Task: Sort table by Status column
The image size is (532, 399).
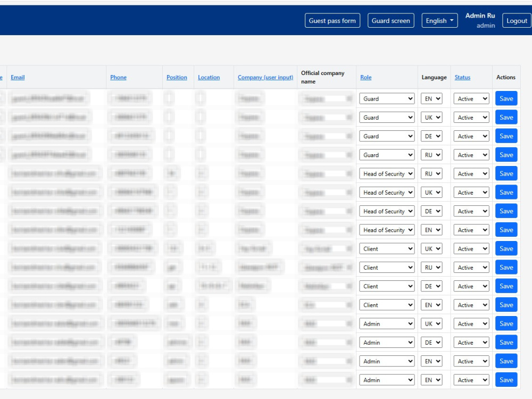Action: click(462, 77)
